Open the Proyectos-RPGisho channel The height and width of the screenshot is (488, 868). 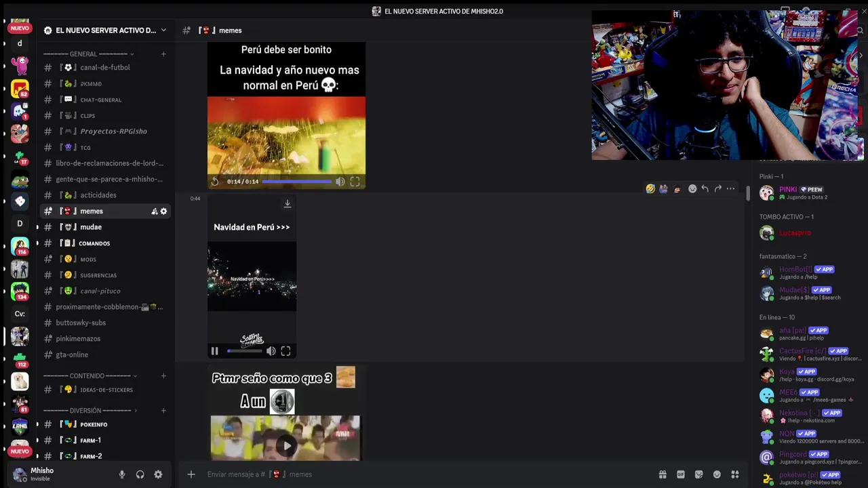coord(104,131)
